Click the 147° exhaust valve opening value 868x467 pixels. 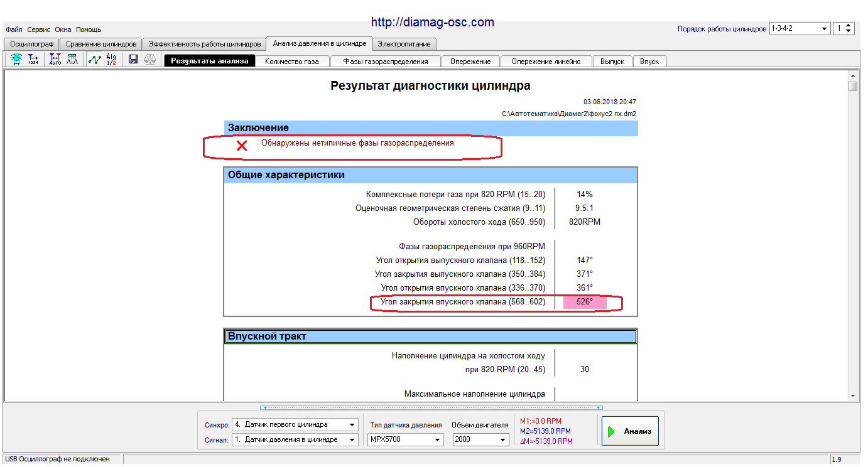585,260
